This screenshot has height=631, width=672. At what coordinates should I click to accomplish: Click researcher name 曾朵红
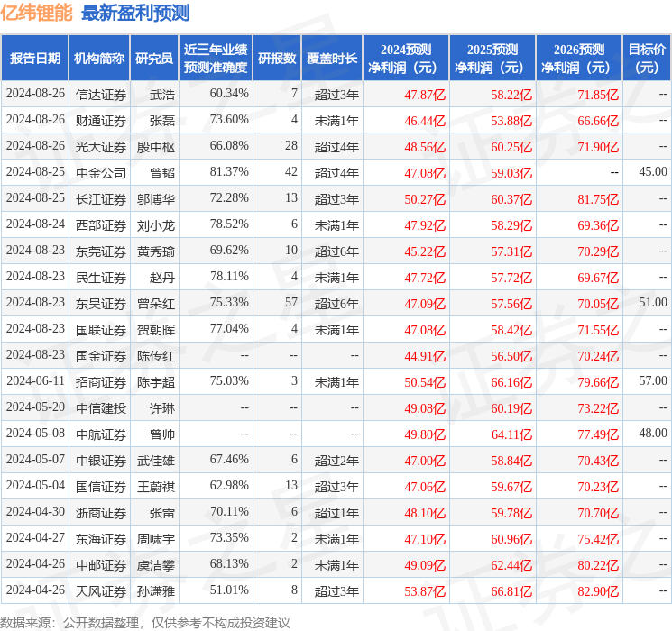click(155, 304)
